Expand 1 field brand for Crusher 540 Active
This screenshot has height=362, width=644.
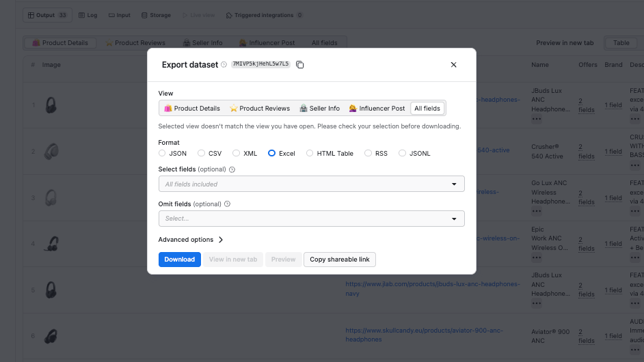pyautogui.click(x=613, y=152)
